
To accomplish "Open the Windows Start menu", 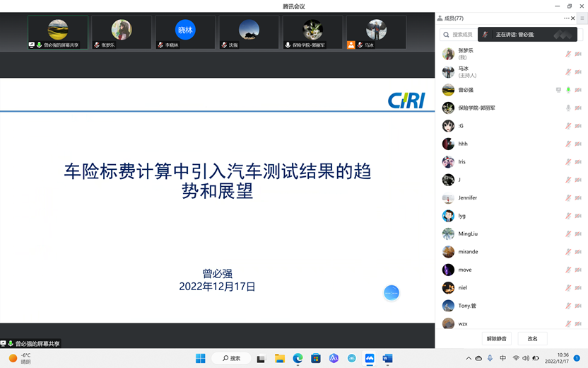I will 201,359.
